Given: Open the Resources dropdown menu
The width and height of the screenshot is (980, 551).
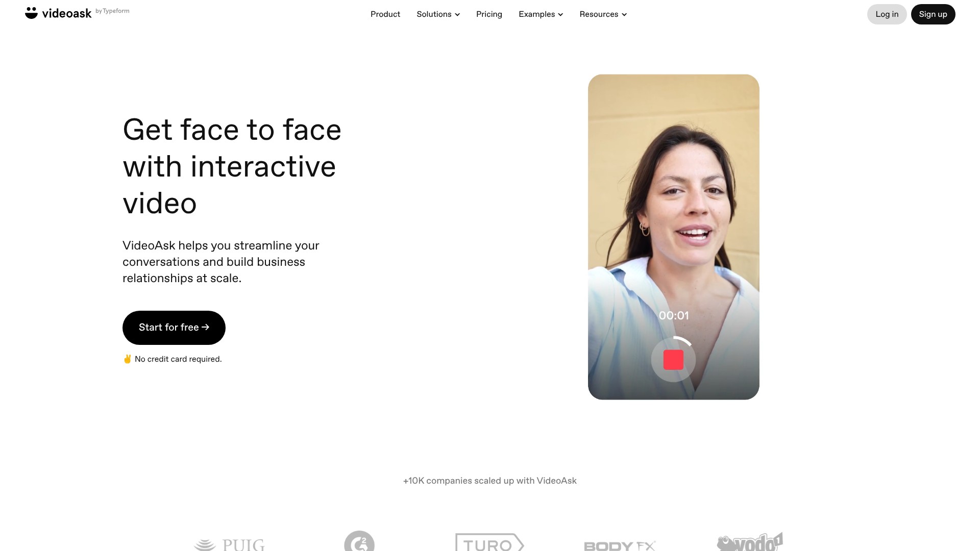Looking at the screenshot, I should 603,14.
